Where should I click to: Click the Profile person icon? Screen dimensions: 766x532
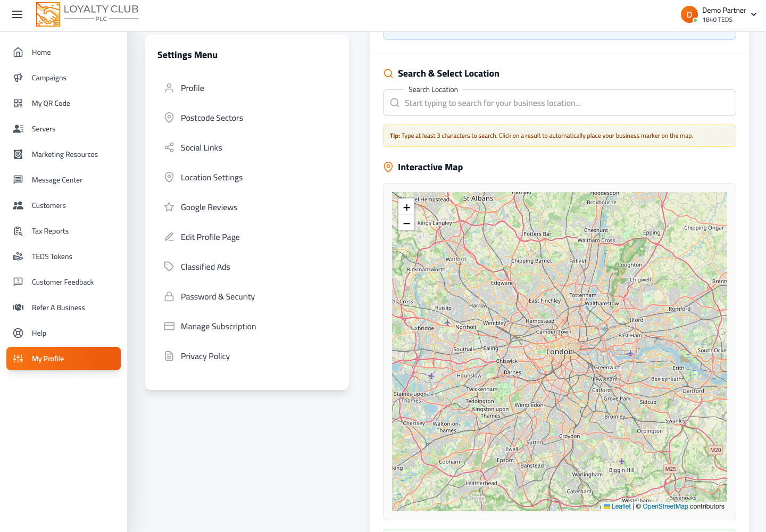point(169,88)
